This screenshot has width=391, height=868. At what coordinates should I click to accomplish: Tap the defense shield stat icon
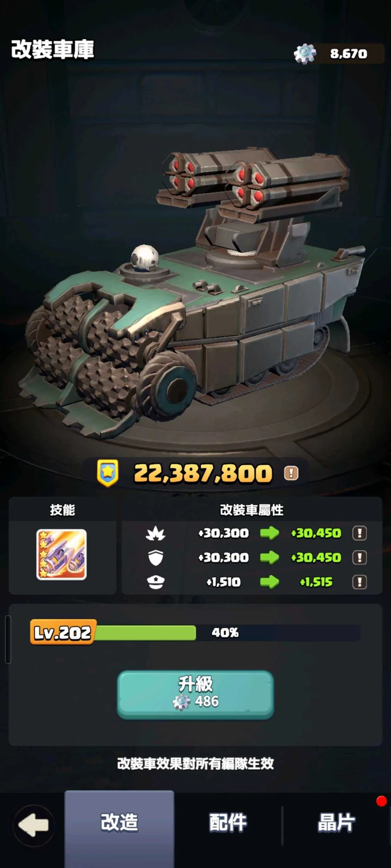tap(156, 558)
